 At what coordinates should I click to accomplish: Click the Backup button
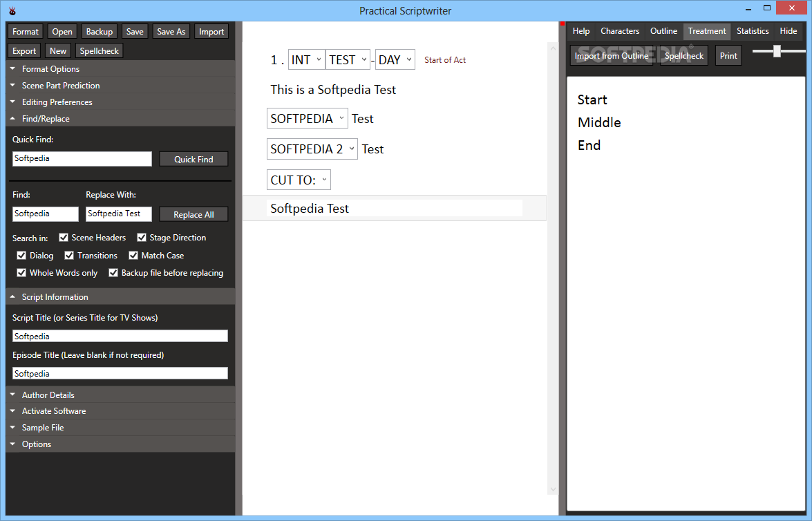[x=100, y=32]
